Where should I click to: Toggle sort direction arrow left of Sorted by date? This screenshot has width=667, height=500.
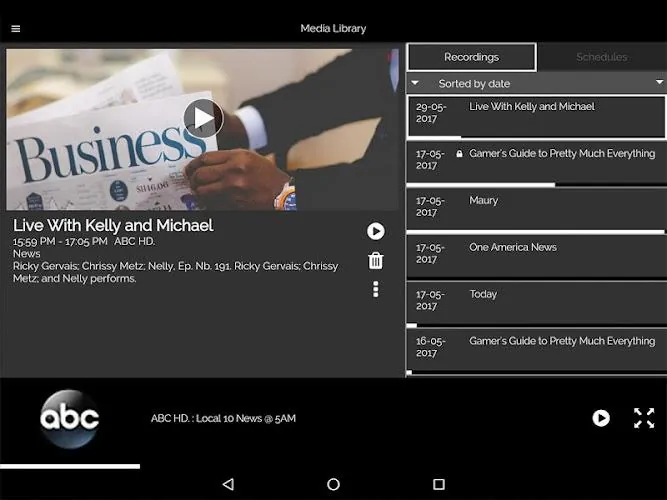415,83
